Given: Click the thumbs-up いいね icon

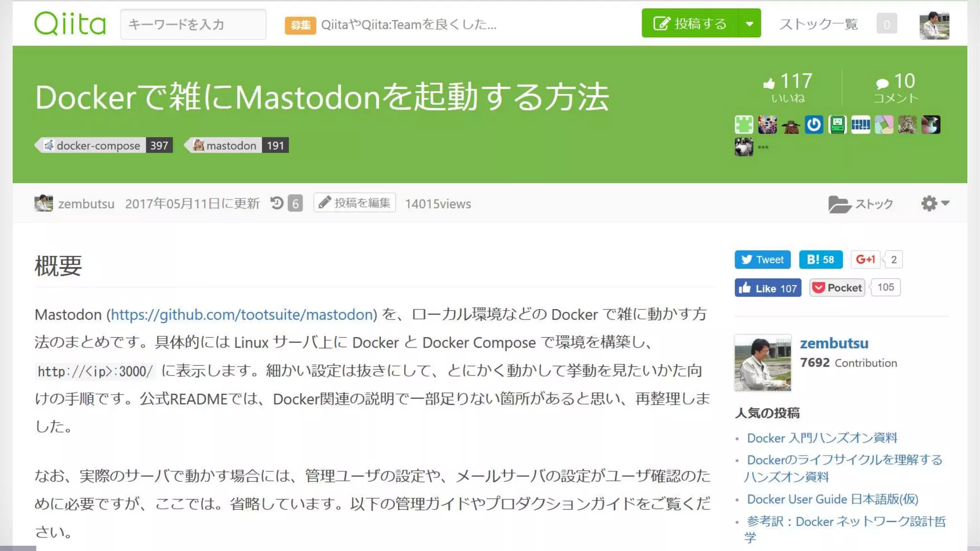Looking at the screenshot, I should [769, 84].
